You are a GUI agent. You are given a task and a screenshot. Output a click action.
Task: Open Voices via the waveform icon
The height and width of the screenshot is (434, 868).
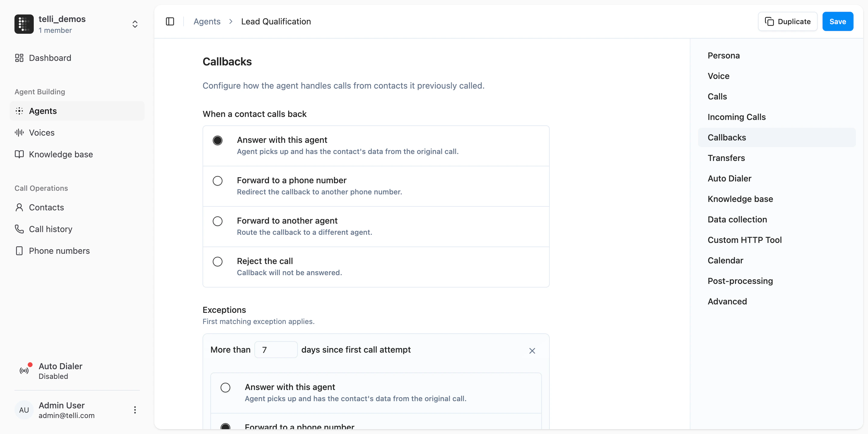(x=19, y=132)
